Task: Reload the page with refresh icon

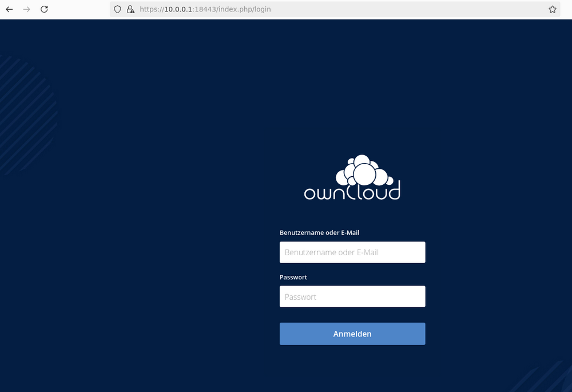Action: tap(44, 9)
